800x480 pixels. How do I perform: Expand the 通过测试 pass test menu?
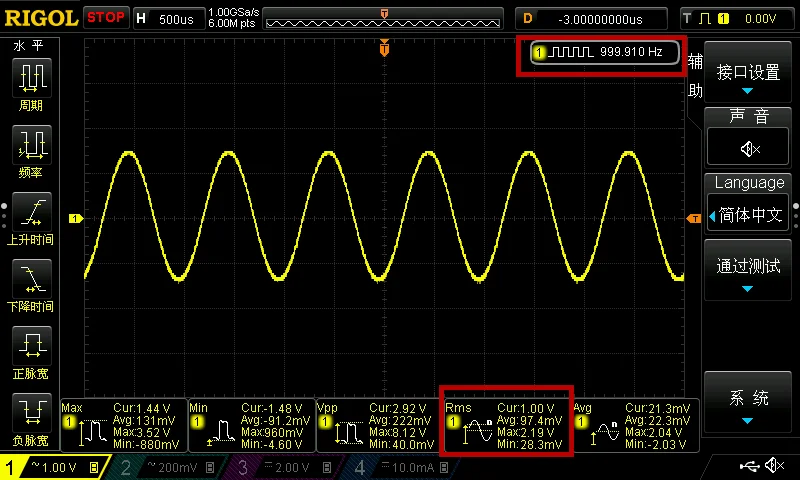(x=748, y=270)
